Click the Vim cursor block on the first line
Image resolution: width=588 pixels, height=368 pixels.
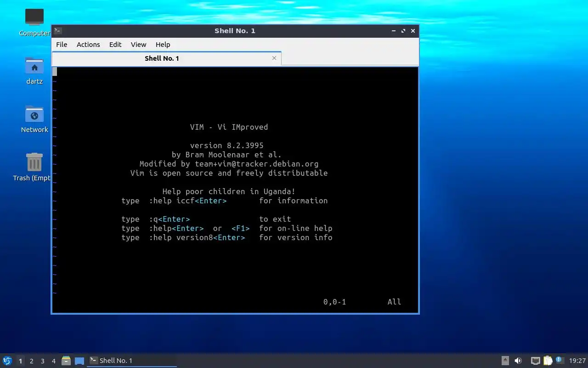coord(55,72)
